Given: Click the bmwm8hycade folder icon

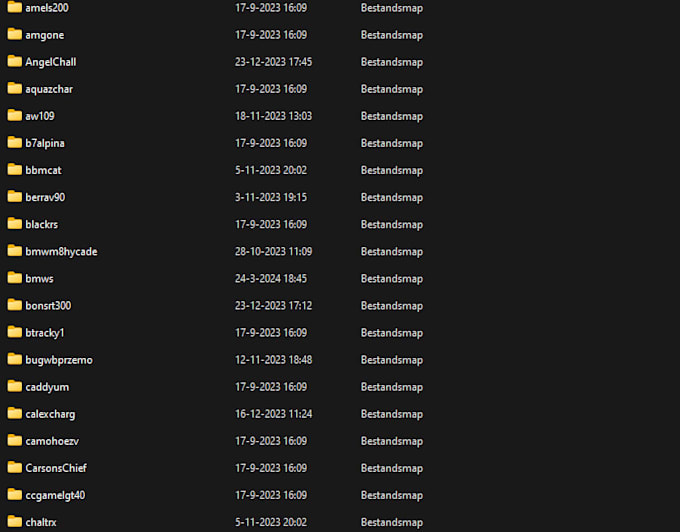Looking at the screenshot, I should point(14,251).
